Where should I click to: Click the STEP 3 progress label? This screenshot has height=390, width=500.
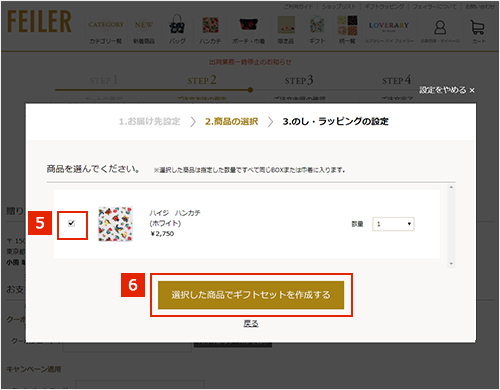299,80
